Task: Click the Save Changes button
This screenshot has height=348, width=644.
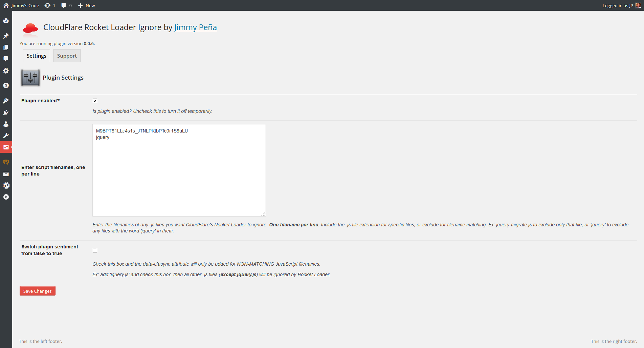Action: click(38, 291)
